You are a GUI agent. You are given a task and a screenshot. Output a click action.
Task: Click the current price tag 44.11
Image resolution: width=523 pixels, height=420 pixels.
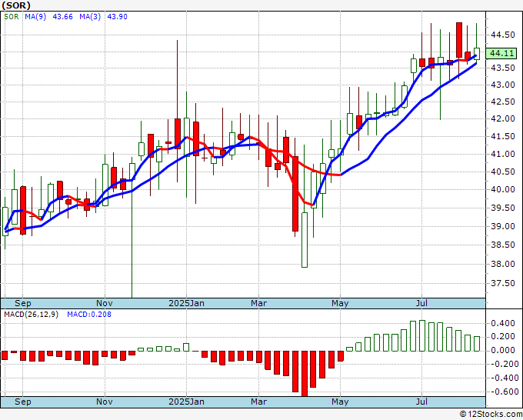501,53
